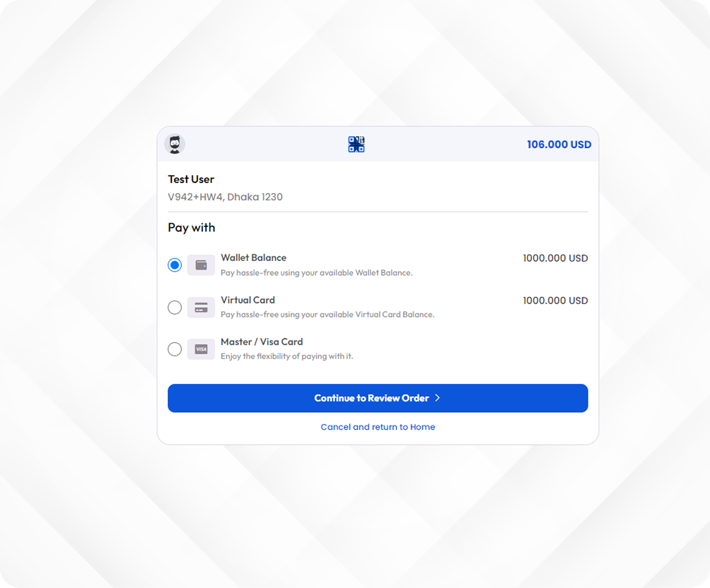The height and width of the screenshot is (588, 710).
Task: Click the VISA card icon
Action: pos(201,350)
